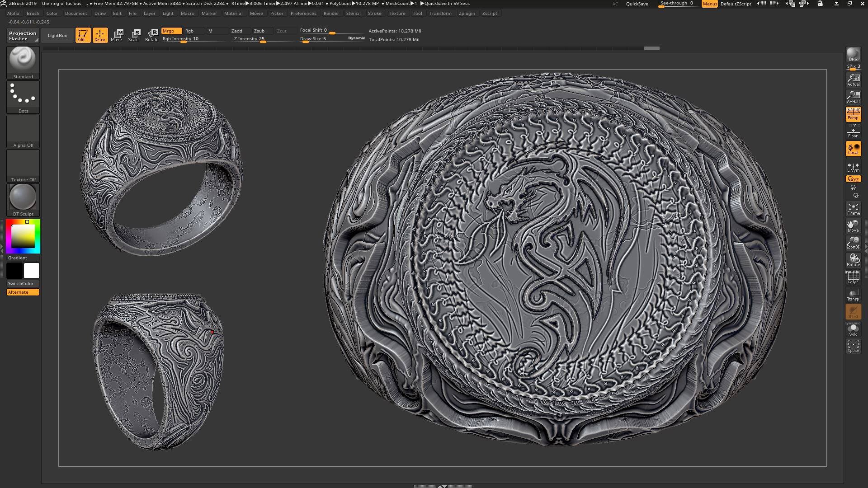Click the SwitchColor button
The height and width of the screenshot is (488, 868).
21,284
